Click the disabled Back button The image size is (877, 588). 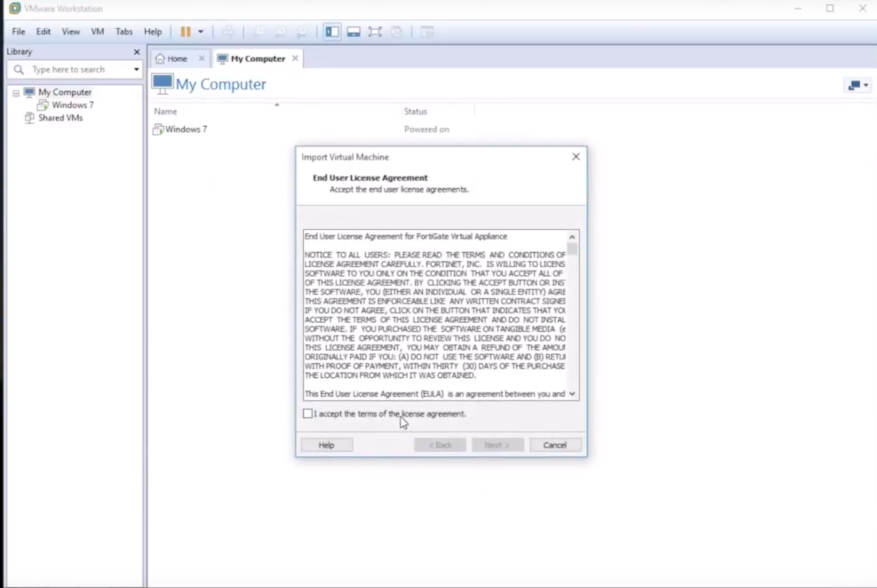coord(440,445)
